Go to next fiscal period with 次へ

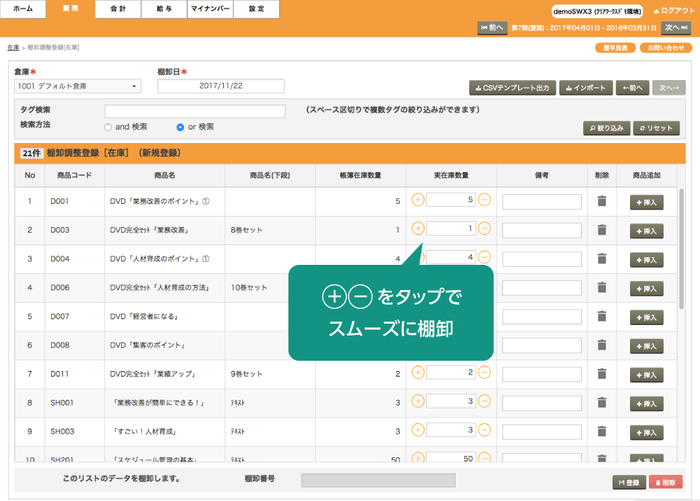click(675, 28)
